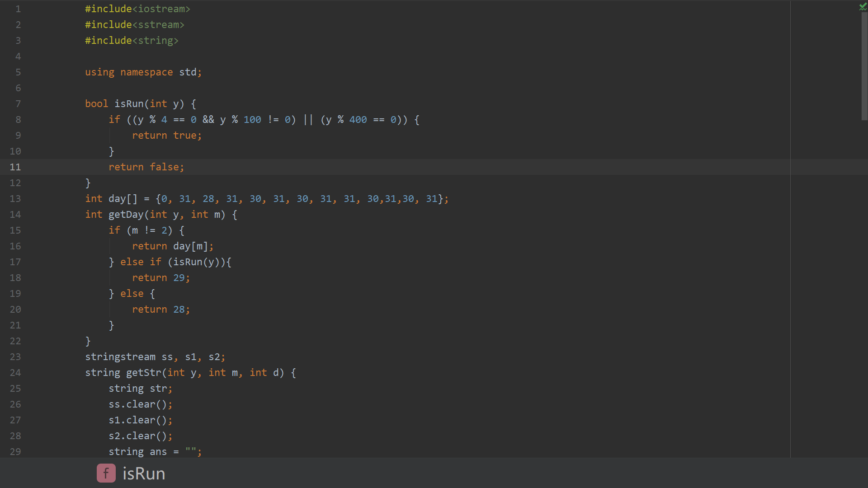Click 'if (m != 2) {' line
The width and height of the screenshot is (868, 488).
146,230
